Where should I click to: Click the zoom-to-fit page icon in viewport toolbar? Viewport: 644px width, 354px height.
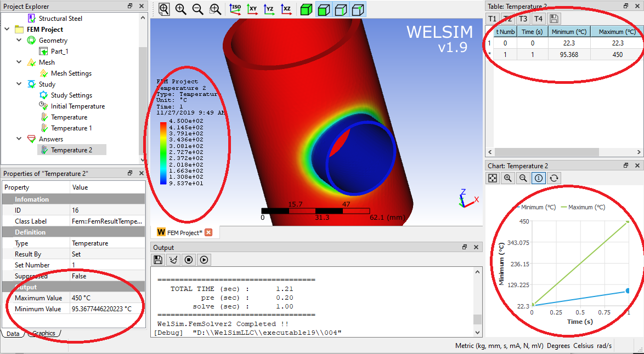(164, 9)
